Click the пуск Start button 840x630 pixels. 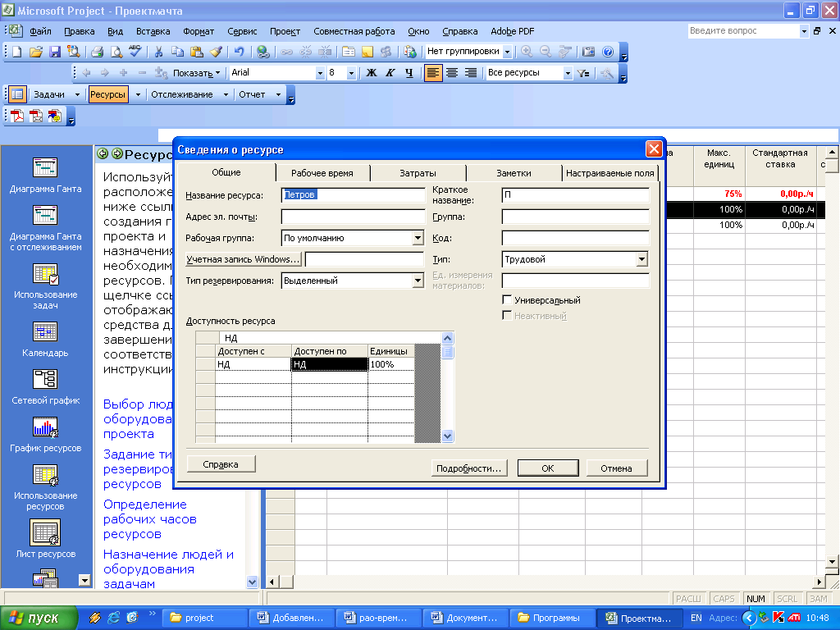pos(39,618)
